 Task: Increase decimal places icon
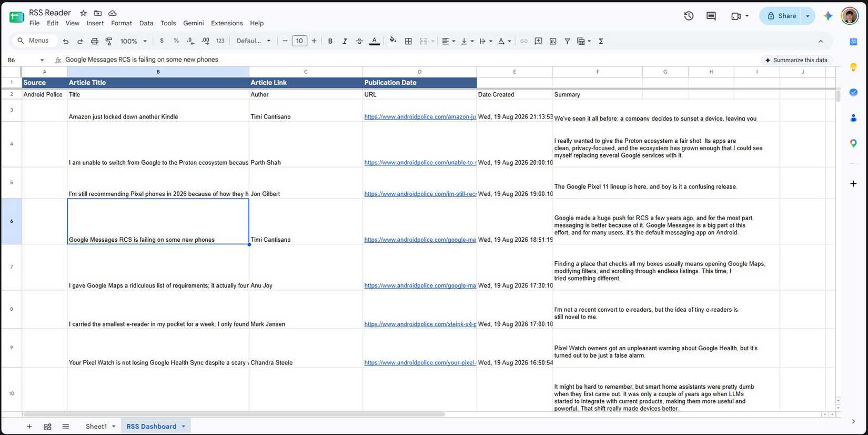[x=205, y=41]
